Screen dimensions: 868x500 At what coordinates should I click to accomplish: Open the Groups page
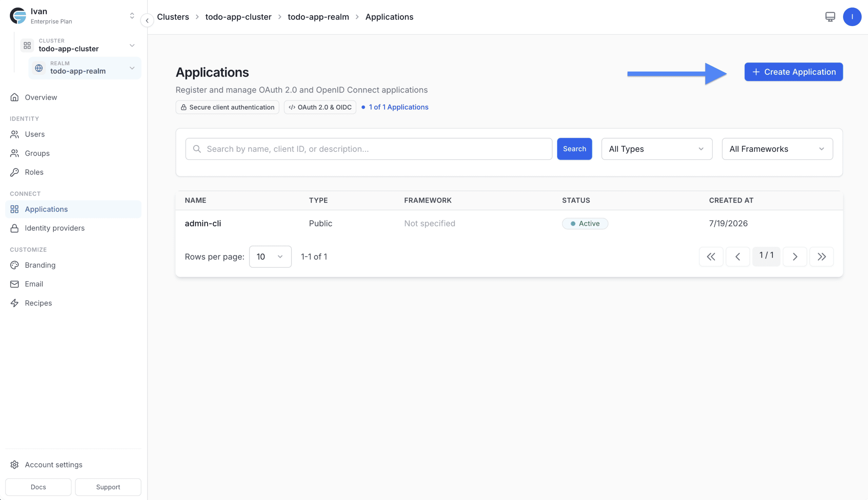(73, 153)
